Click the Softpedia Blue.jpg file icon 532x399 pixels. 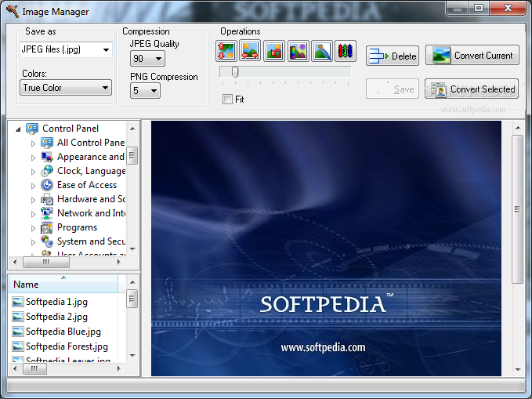[x=18, y=332]
